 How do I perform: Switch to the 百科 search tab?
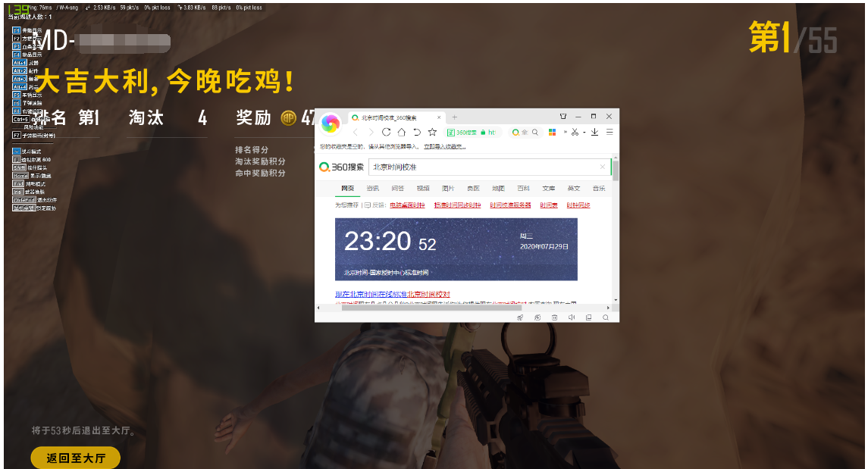coord(523,189)
